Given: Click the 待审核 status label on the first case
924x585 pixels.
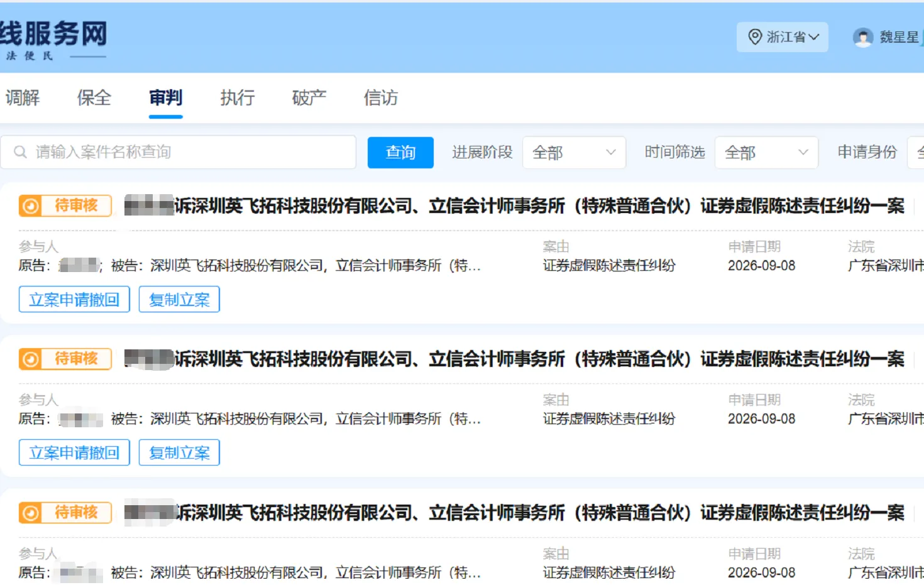Looking at the screenshot, I should (76, 205).
